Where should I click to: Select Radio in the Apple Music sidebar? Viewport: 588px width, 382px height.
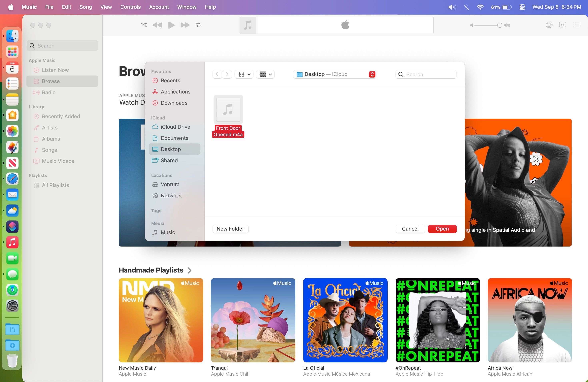point(49,93)
